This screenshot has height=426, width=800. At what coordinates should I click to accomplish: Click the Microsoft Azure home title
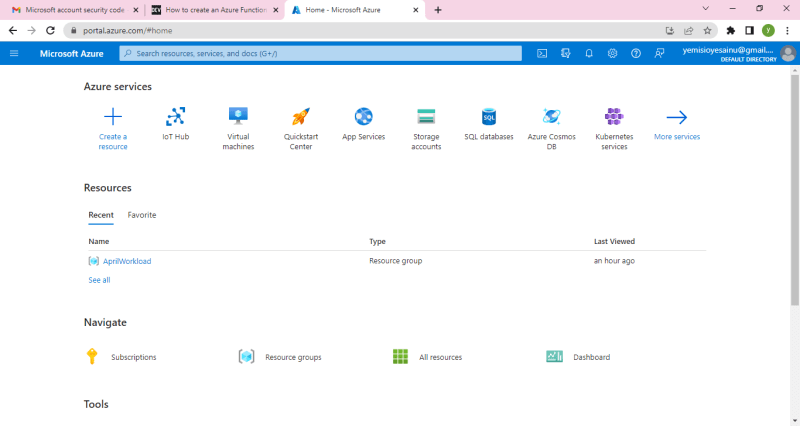coord(71,53)
